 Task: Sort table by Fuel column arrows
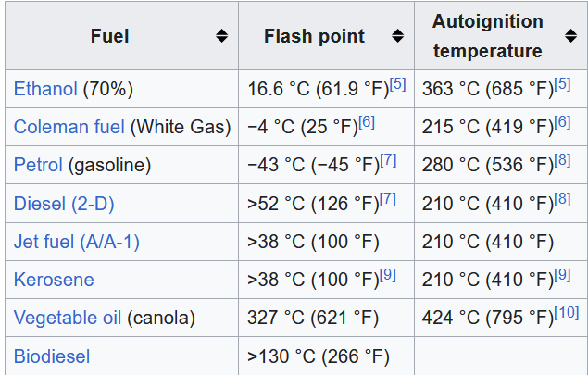click(221, 36)
